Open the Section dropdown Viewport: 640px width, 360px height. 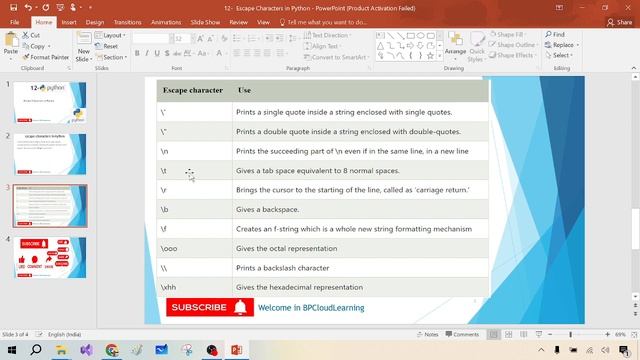click(x=111, y=57)
